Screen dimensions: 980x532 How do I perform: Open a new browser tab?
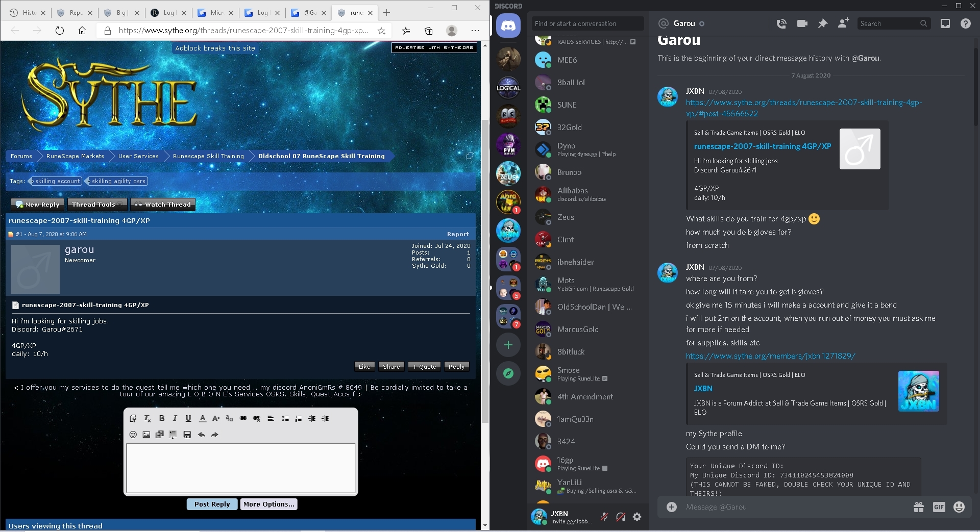click(386, 13)
